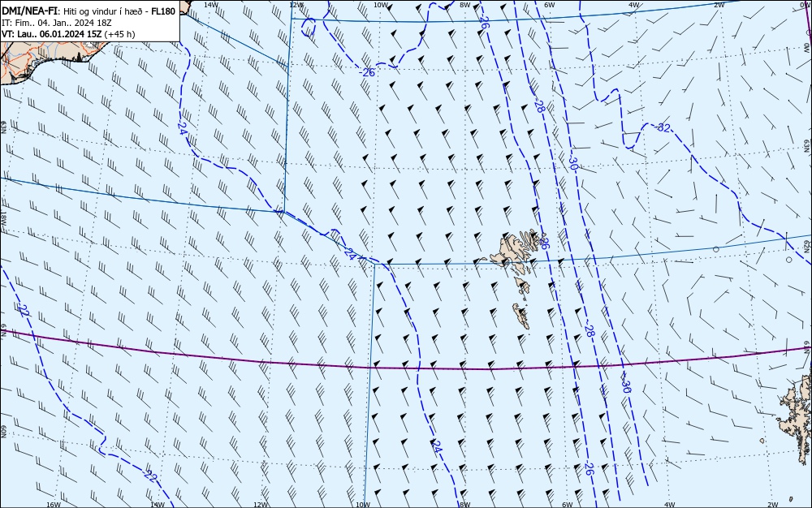Click the -26 isotherm label
The width and height of the screenshot is (812, 508).
367,73
